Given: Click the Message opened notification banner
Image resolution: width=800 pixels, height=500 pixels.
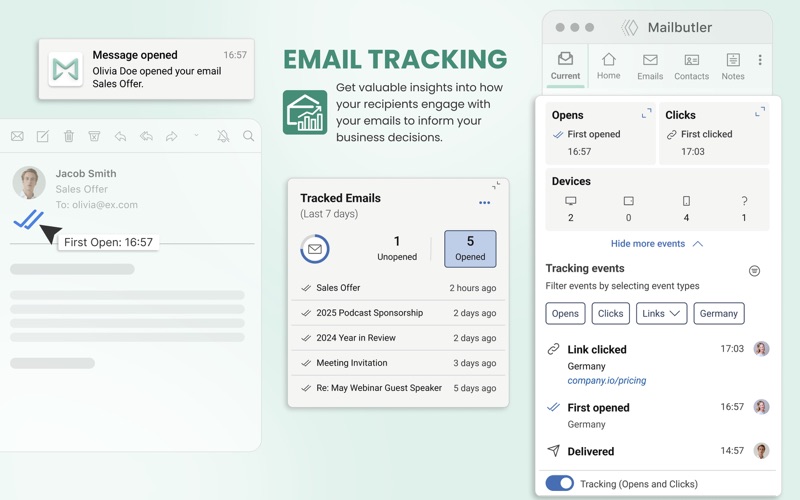Looking at the screenshot, I should pos(146,69).
